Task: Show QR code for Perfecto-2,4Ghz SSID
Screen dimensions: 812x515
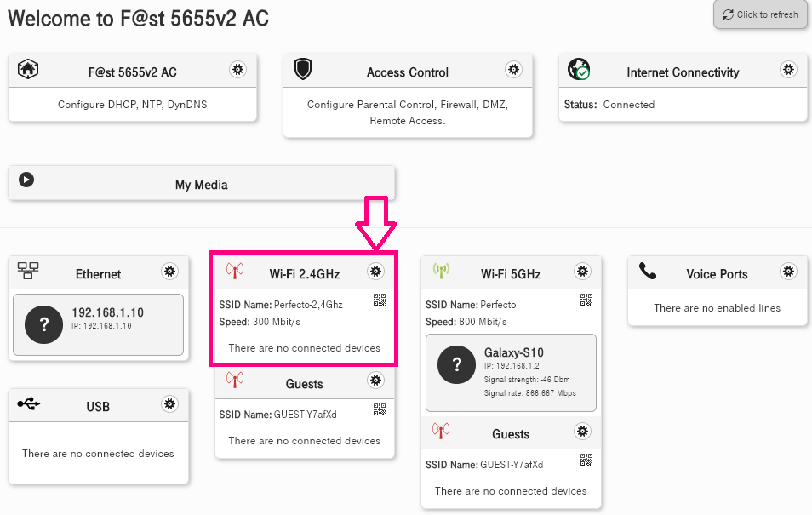Action: pyautogui.click(x=380, y=300)
